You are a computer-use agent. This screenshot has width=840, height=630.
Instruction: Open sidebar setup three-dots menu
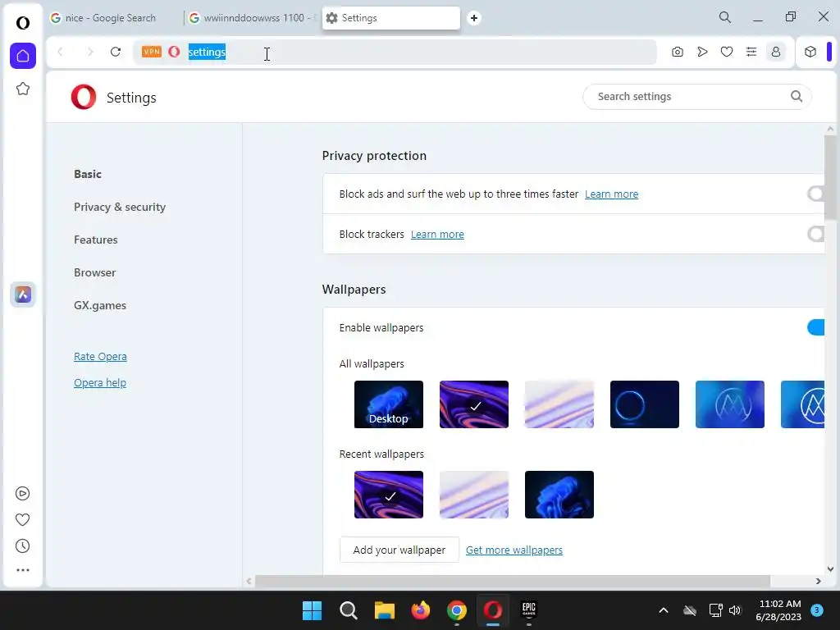click(22, 570)
